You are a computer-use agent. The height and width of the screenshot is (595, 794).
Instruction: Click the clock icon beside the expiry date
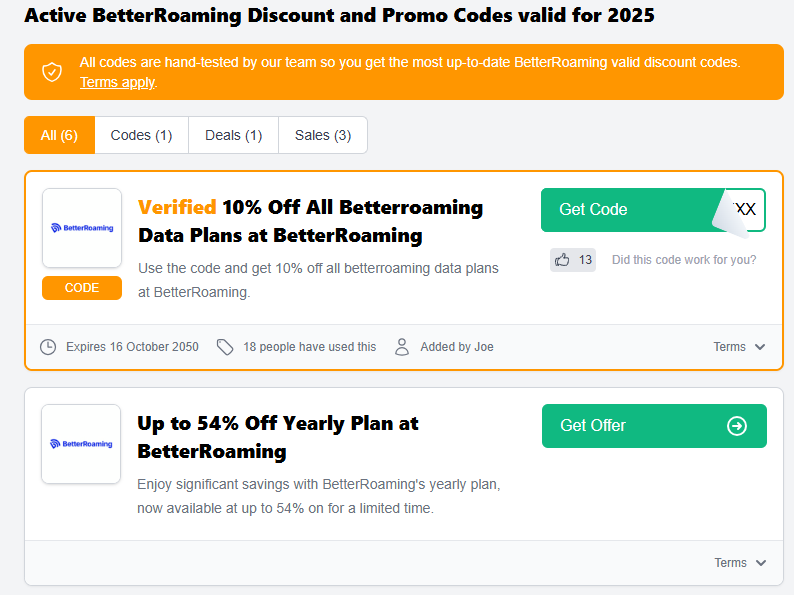48,347
